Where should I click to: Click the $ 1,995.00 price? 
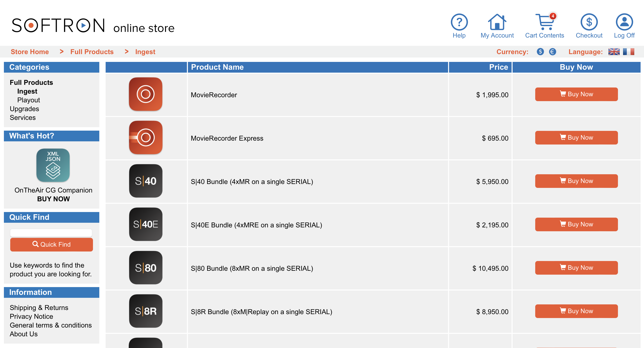492,95
